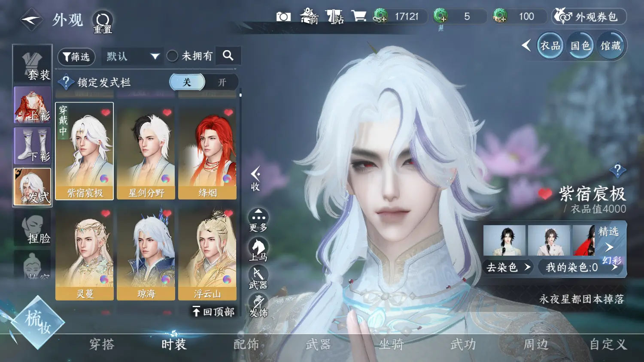Collapse the list with 收 arrow

pos(256,178)
